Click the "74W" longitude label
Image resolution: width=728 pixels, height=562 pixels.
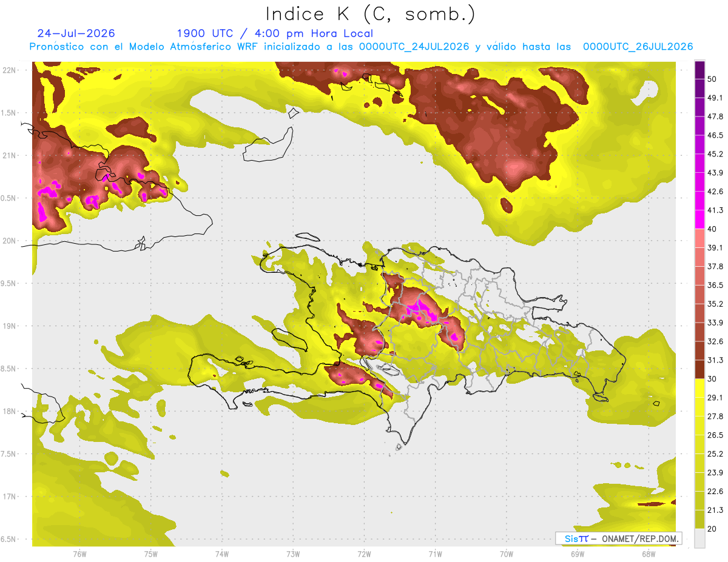tap(222, 554)
